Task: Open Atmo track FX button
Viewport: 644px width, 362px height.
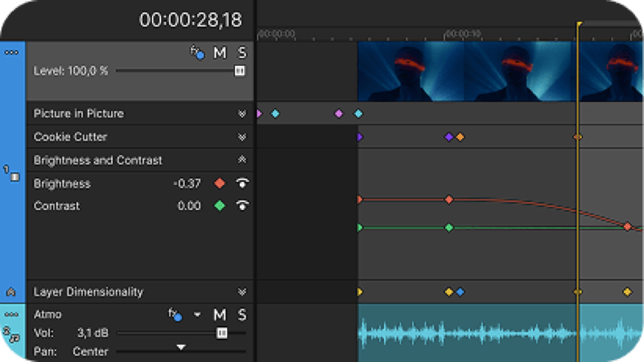Action: click(x=175, y=315)
